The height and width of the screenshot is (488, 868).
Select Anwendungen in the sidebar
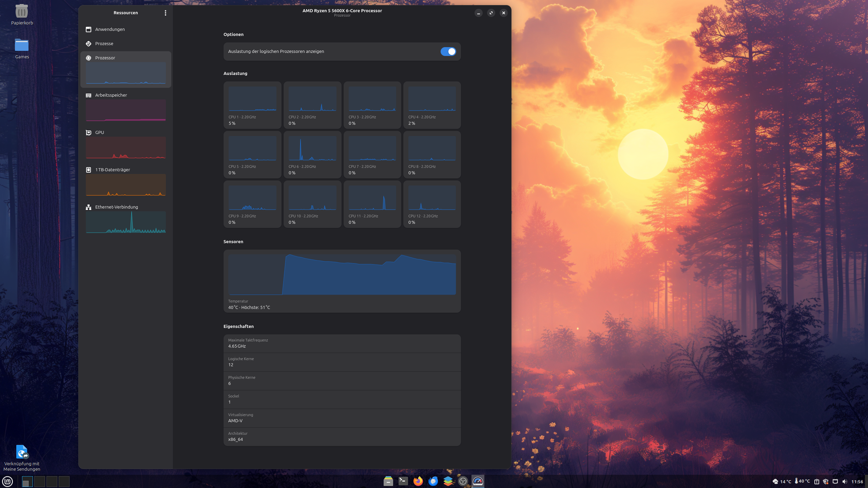[110, 29]
